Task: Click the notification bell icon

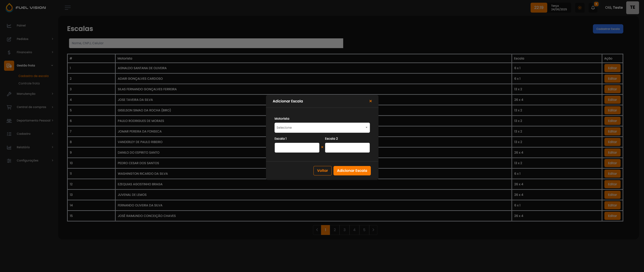Action: (593, 8)
